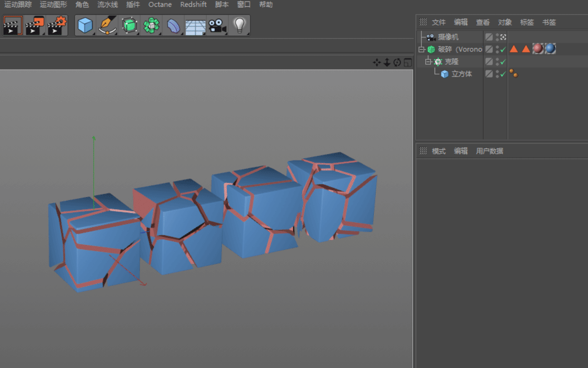Toggle the 摄像机 active camera target icon
This screenshot has height=368, width=588.
[503, 37]
